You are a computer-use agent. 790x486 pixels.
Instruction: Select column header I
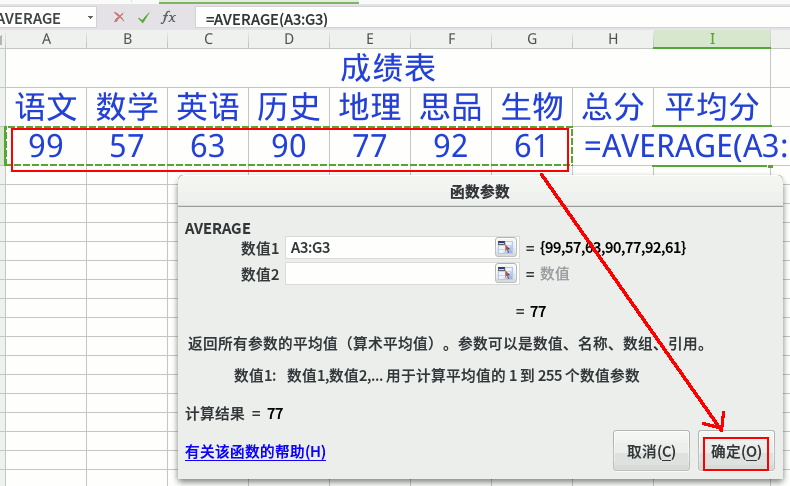[712, 38]
